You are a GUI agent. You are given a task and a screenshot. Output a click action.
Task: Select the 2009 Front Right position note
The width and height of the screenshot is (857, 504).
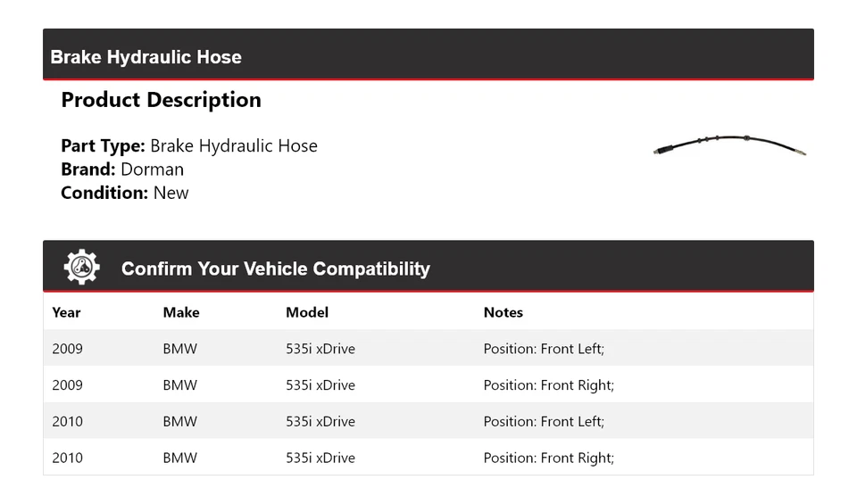point(548,385)
